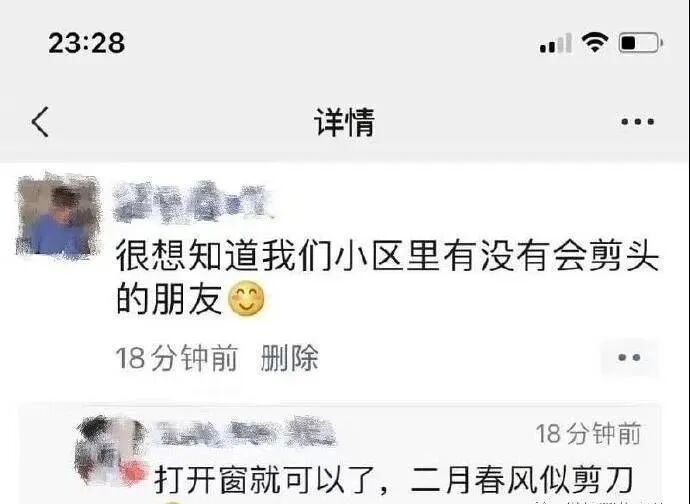
Task: Tap the commenter's blurred username
Action: pos(246,431)
